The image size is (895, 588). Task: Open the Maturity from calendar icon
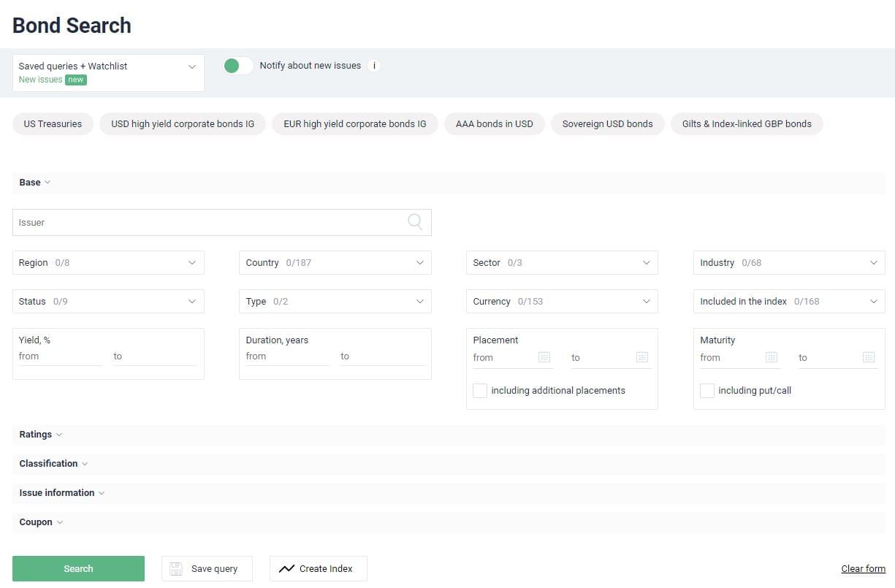(771, 357)
